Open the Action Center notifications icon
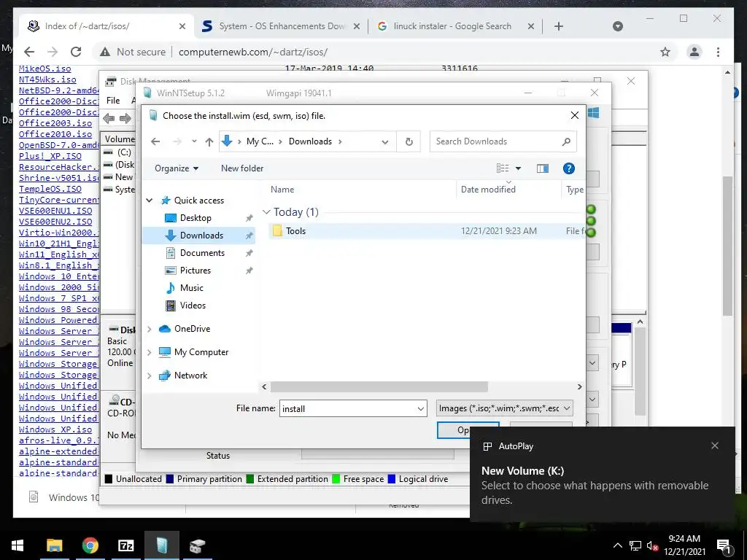Screen dimensions: 747x560 (724, 545)
